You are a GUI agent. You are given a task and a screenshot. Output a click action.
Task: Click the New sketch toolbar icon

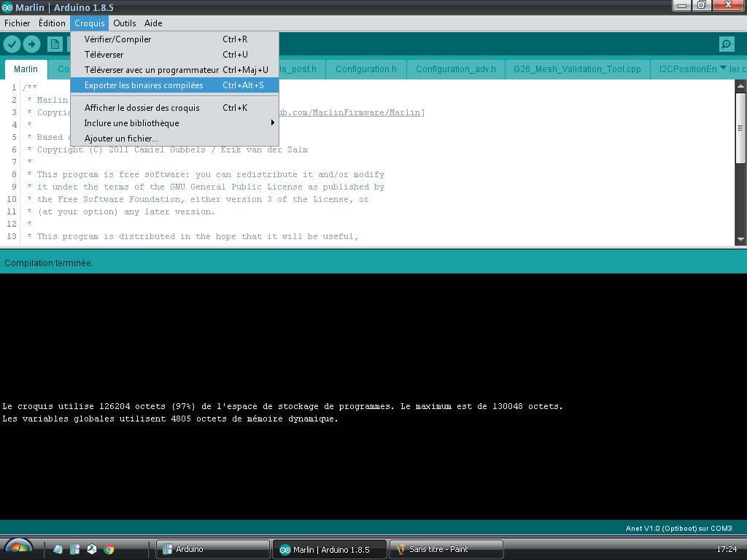click(55, 44)
